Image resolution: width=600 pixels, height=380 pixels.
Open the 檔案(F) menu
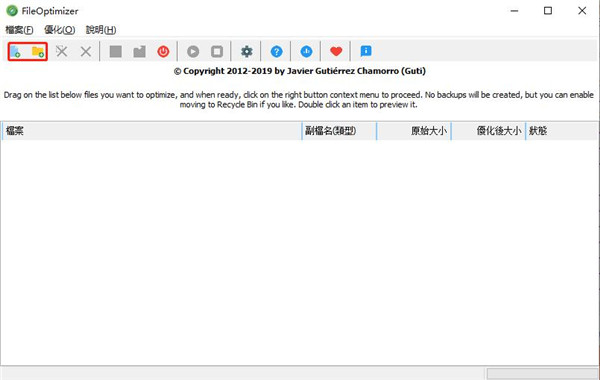(19, 30)
